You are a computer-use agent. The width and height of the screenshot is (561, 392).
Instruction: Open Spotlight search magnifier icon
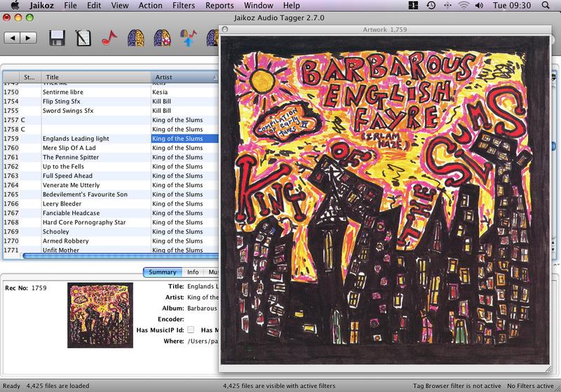tap(546, 5)
